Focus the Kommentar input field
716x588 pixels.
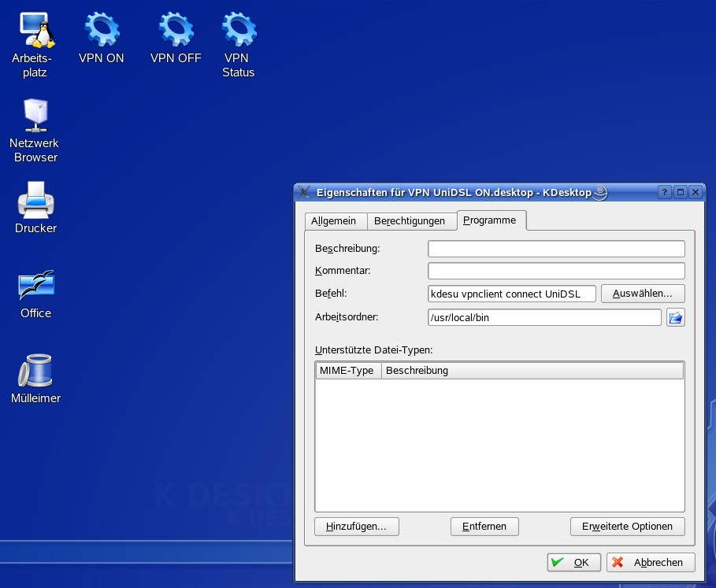point(556,271)
